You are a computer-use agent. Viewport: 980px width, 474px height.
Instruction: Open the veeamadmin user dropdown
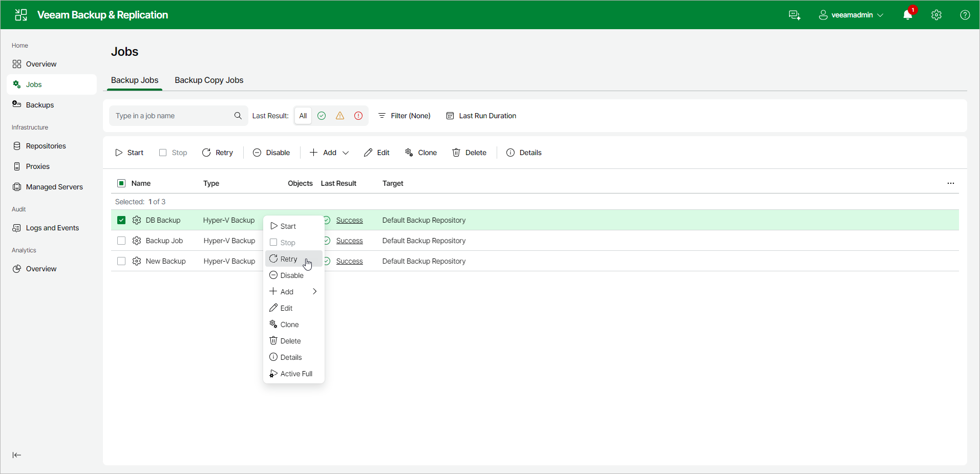click(x=851, y=15)
